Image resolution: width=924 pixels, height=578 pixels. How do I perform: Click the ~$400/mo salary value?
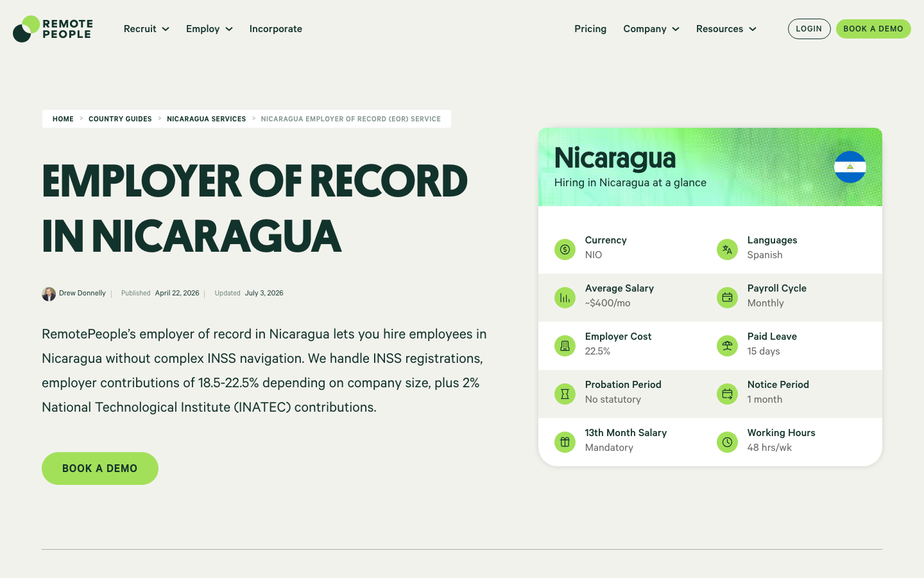coord(608,303)
